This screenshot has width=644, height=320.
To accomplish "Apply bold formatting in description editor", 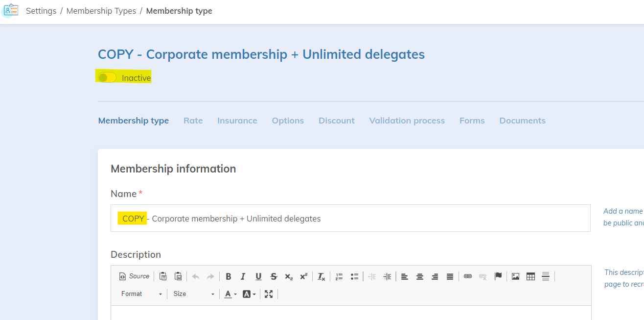I will tap(229, 276).
